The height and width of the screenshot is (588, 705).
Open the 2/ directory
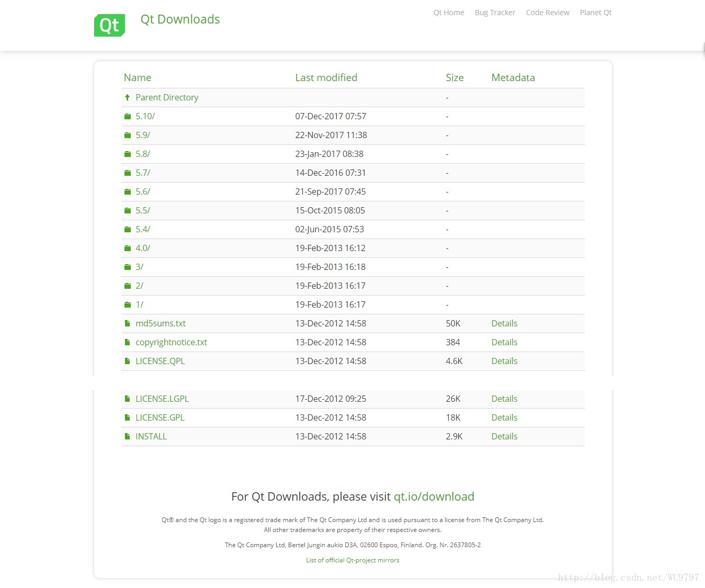[x=139, y=286]
